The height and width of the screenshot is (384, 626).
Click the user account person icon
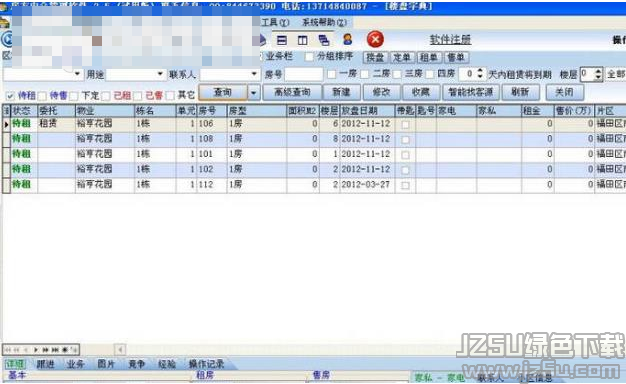click(x=348, y=39)
